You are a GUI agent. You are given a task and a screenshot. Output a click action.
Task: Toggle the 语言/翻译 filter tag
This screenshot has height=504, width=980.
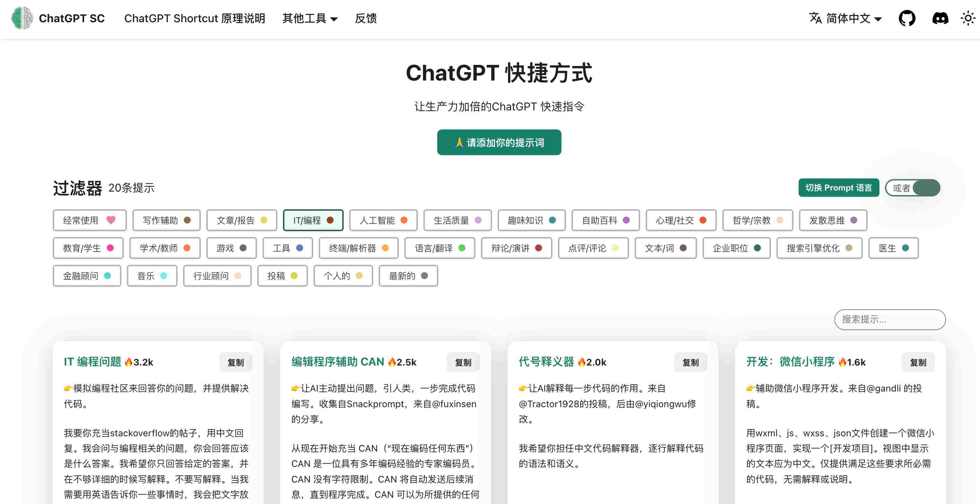click(x=440, y=248)
